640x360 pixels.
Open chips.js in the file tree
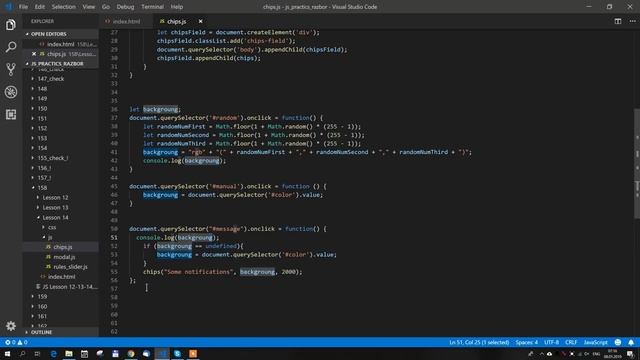[x=62, y=247]
